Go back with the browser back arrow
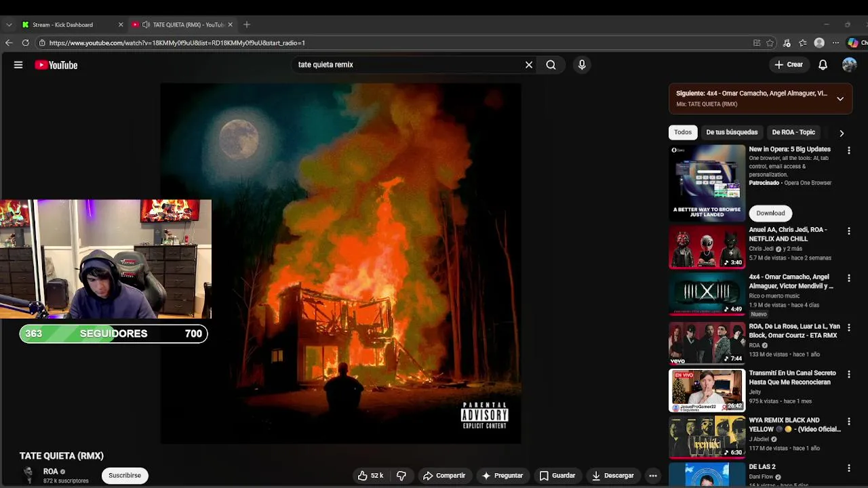The width and height of the screenshot is (868, 488). 9,43
